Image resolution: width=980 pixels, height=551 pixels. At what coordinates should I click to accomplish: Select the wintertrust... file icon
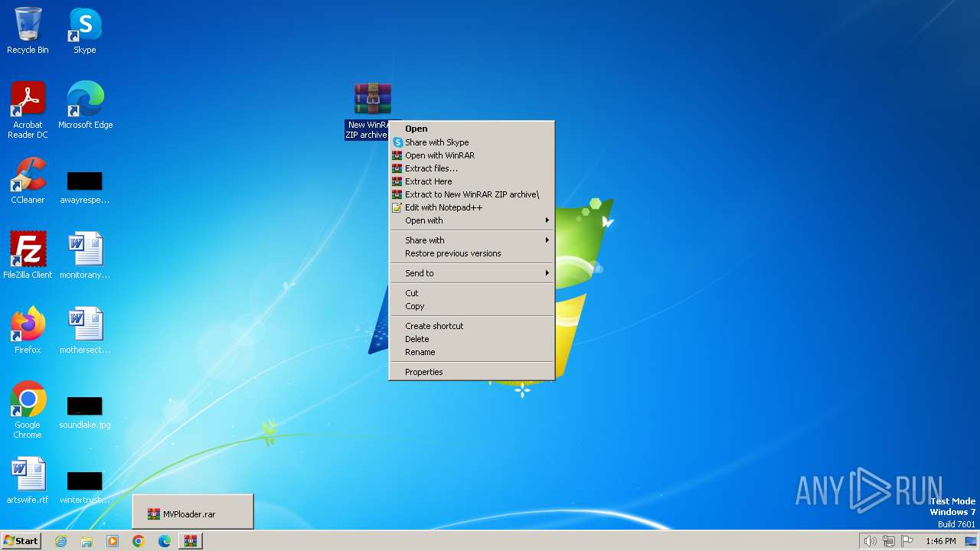85,487
